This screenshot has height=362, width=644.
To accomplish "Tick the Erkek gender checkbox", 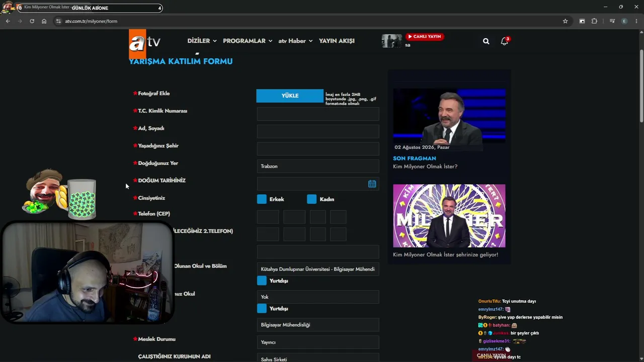I will [262, 199].
